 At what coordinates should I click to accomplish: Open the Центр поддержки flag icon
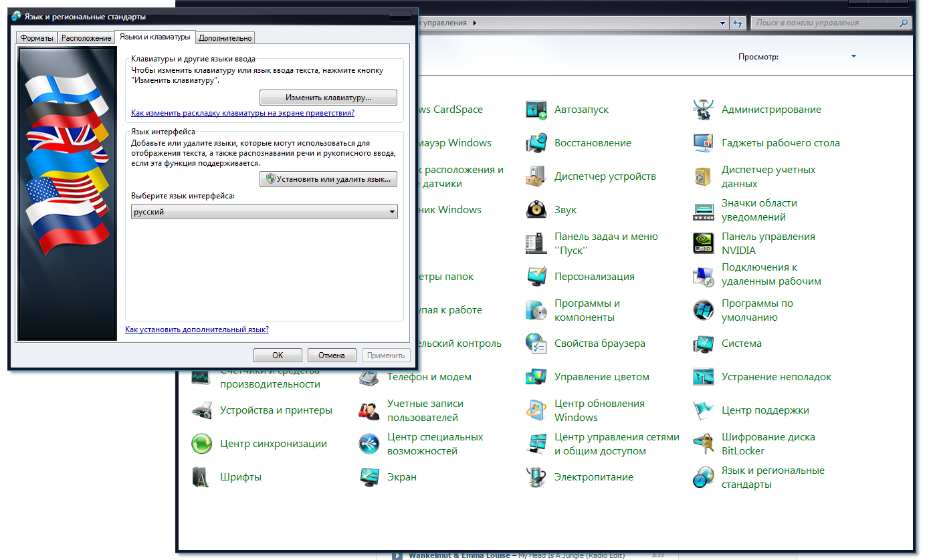point(704,410)
